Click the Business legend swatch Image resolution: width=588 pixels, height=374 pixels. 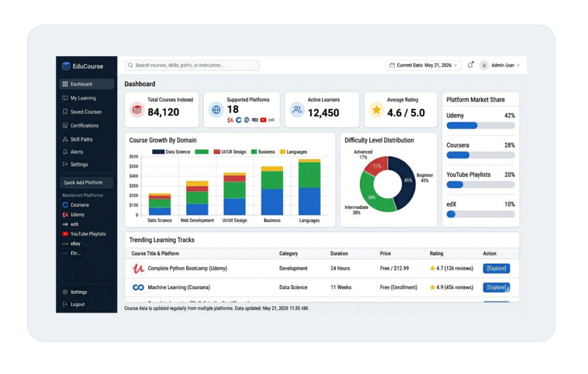tap(254, 152)
